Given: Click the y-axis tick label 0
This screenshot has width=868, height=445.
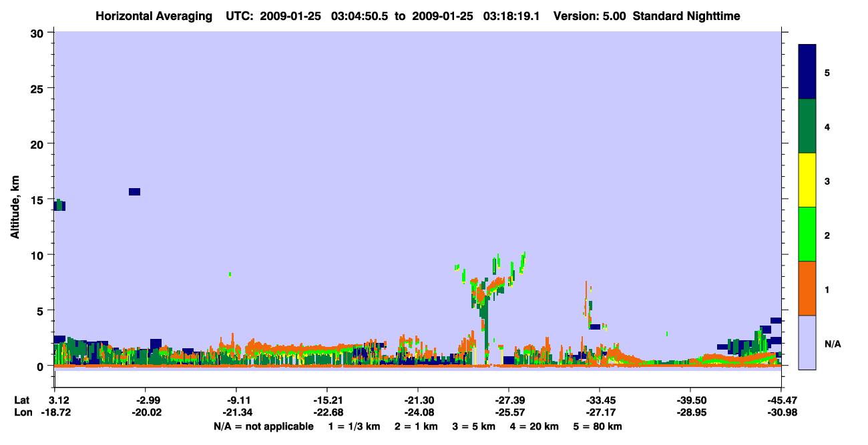Looking at the screenshot, I should coord(41,366).
